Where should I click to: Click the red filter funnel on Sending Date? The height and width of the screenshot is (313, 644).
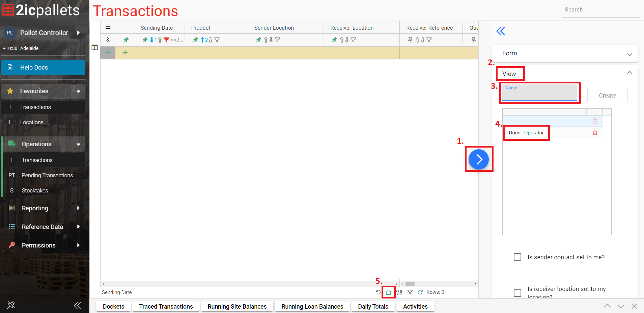click(x=166, y=40)
